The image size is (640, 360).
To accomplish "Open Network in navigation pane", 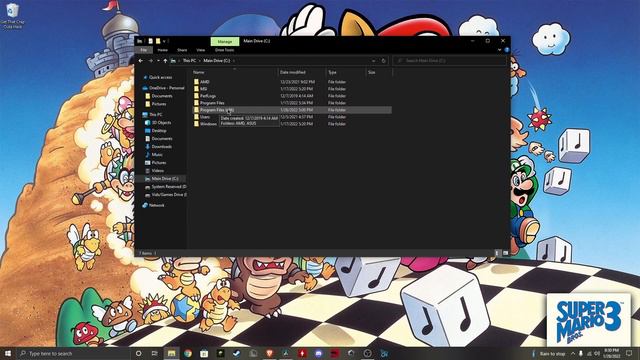I will point(156,205).
